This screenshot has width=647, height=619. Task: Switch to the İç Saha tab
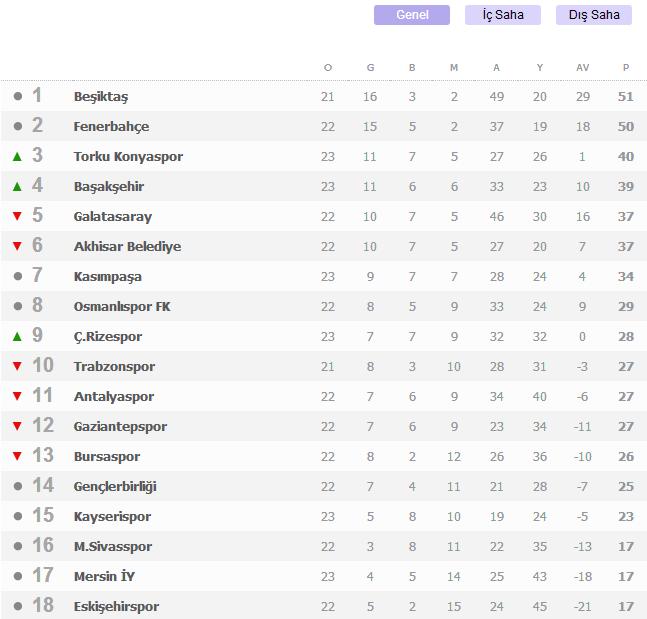pos(503,15)
